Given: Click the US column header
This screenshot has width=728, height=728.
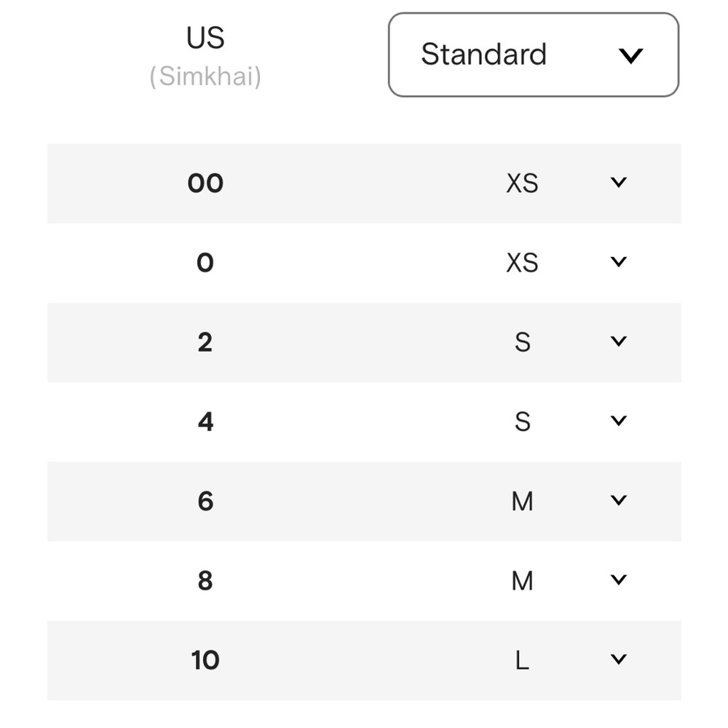Looking at the screenshot, I should point(205,38).
